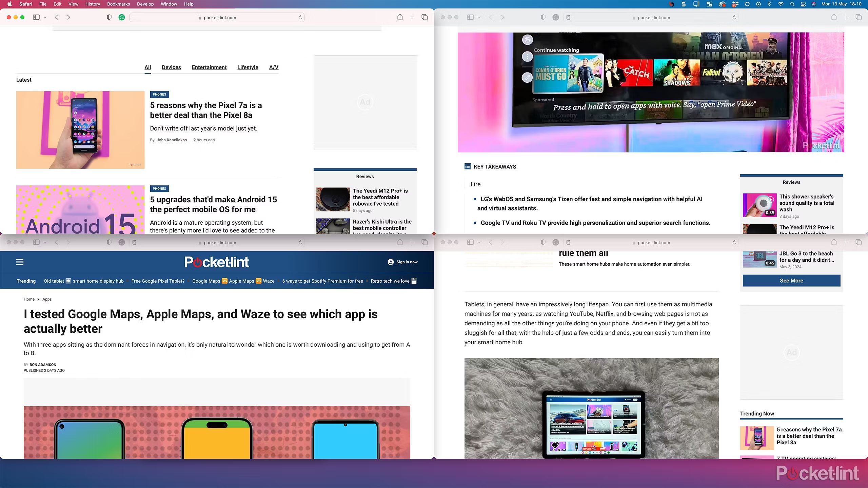Click Apple logo menu
Image resolution: width=868 pixels, height=488 pixels.
(x=9, y=4)
